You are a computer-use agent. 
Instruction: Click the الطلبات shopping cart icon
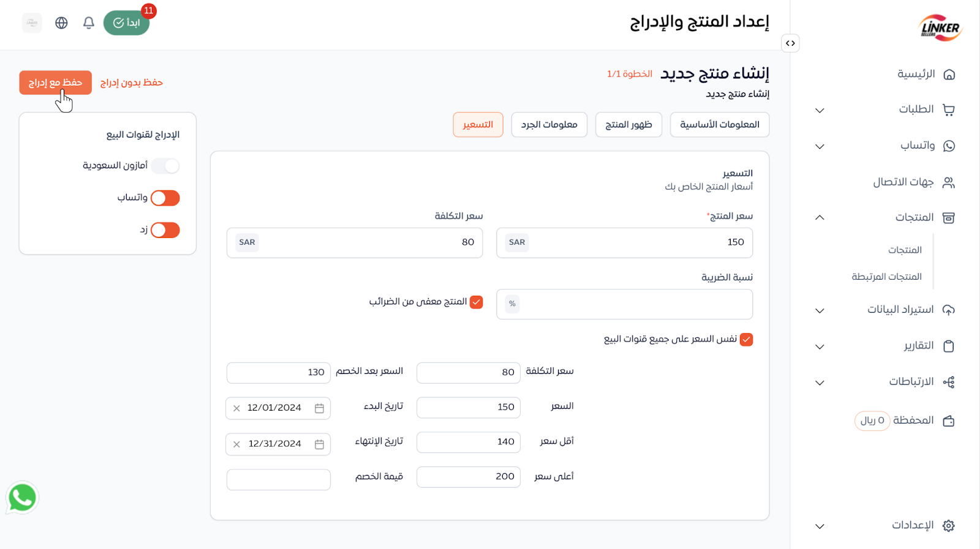(x=949, y=110)
